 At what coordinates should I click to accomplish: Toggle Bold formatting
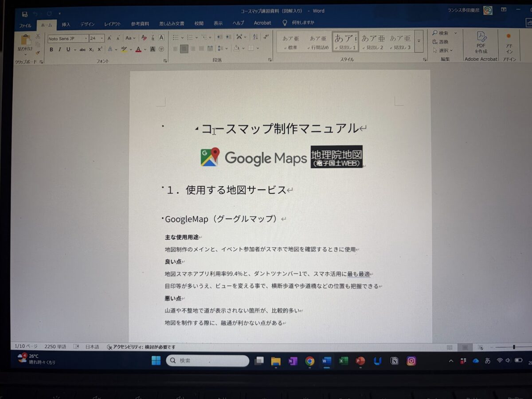(x=51, y=50)
